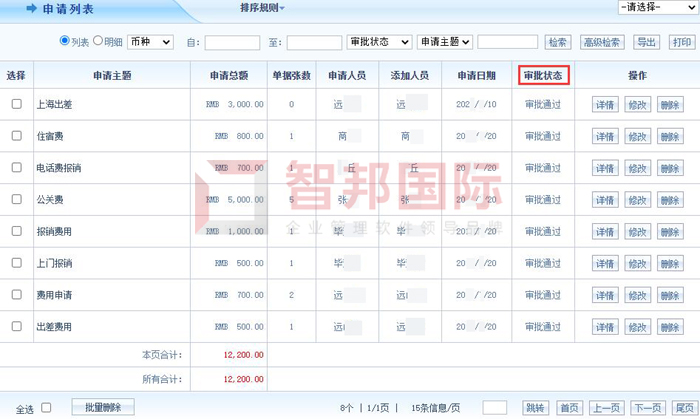The image size is (700, 419).
Task: Click 删除 for 公关费
Action: (x=670, y=200)
